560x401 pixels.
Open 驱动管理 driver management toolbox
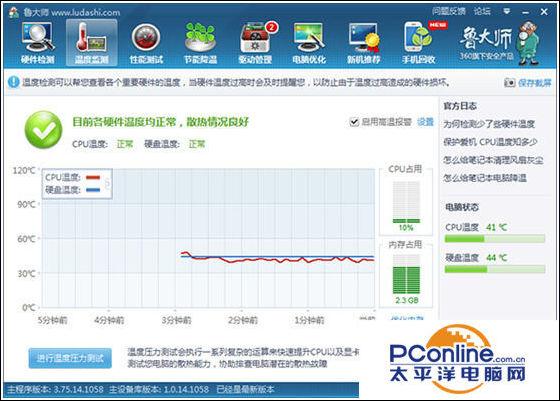tap(255, 43)
